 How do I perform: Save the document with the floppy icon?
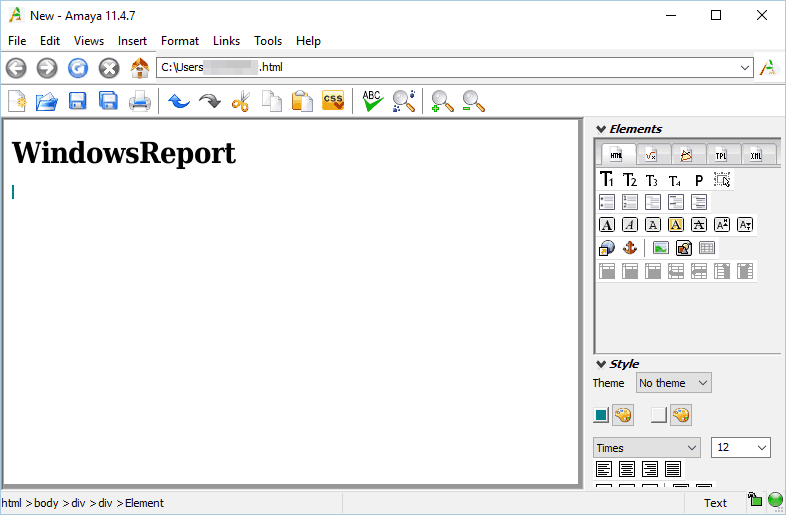[x=78, y=101]
